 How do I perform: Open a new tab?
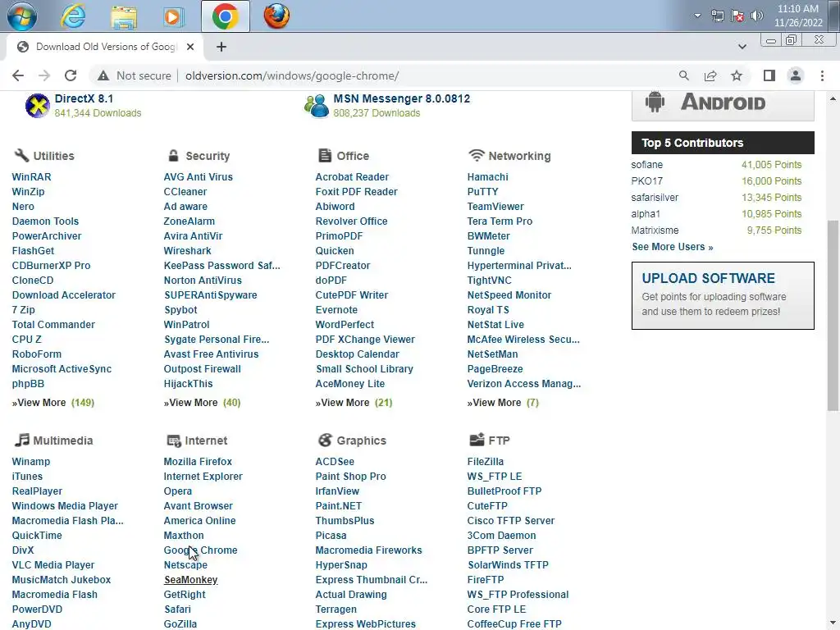click(x=221, y=47)
